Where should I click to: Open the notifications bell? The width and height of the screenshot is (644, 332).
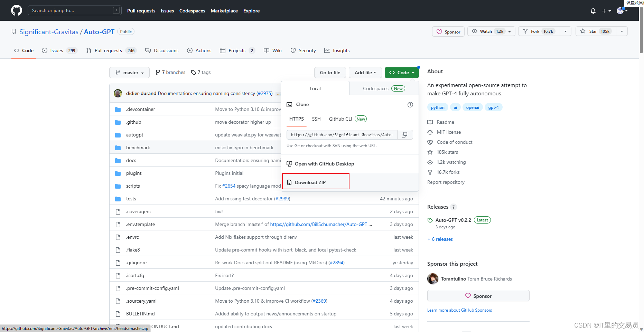(x=593, y=11)
